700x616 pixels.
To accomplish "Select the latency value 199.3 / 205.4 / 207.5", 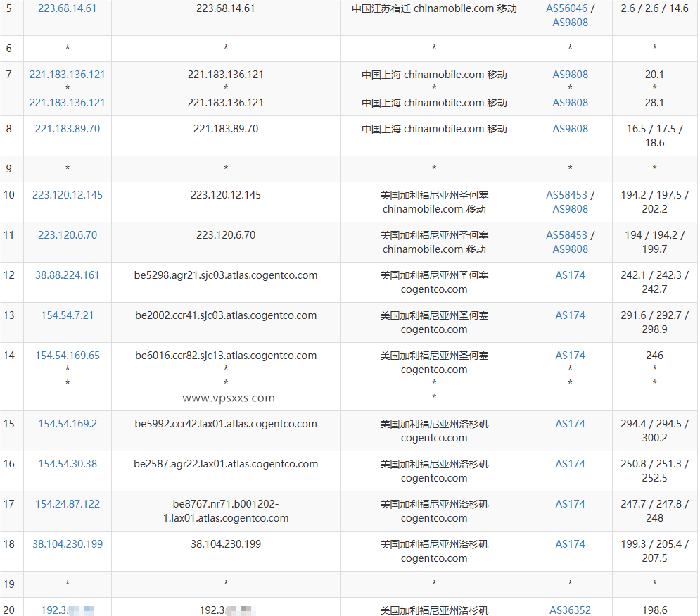I will (654, 551).
